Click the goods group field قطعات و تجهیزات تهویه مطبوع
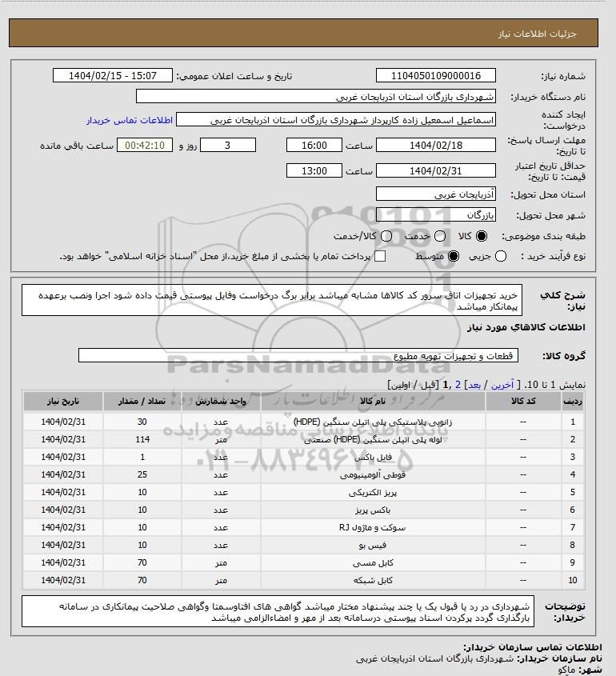The image size is (616, 676). click(x=298, y=356)
